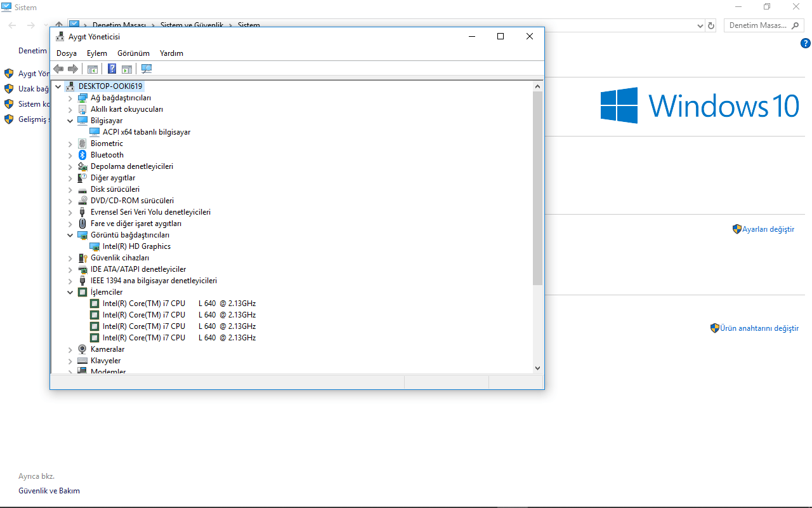Viewport: 812px width, 508px height.
Task: Click the Evrensel Seri Veri Yolu USB icon
Action: click(82, 212)
